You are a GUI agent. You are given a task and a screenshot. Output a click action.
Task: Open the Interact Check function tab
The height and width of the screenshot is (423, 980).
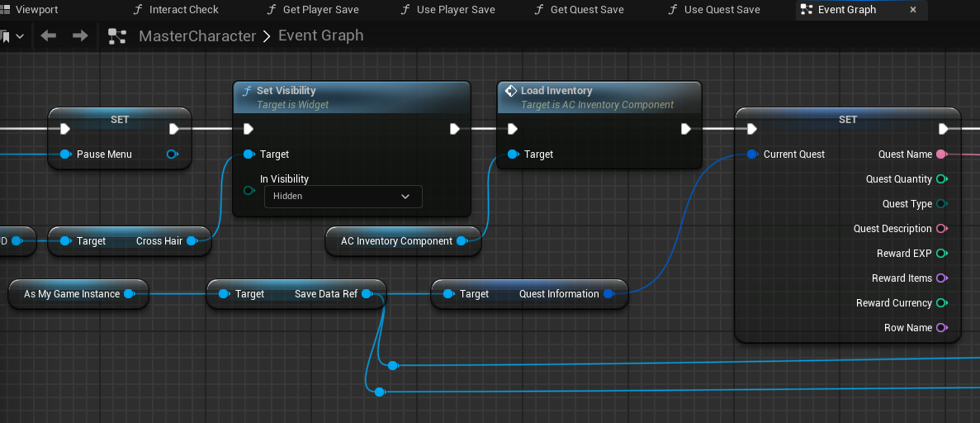point(176,9)
